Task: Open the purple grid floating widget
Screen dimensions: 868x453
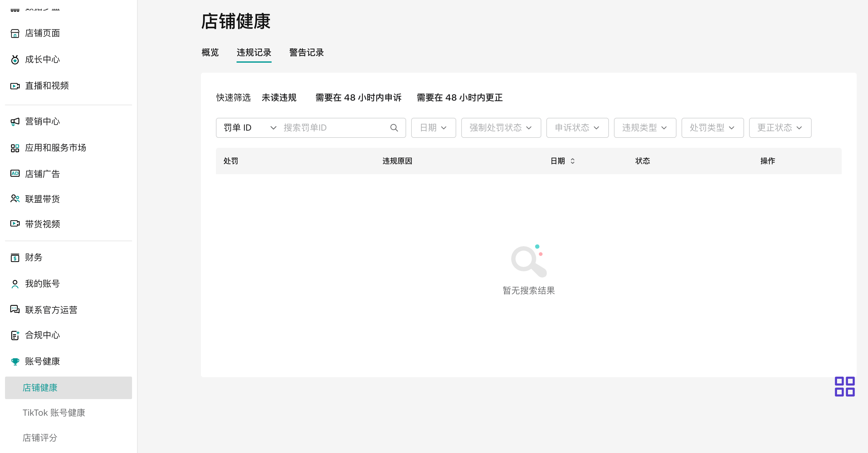Action: (x=845, y=387)
